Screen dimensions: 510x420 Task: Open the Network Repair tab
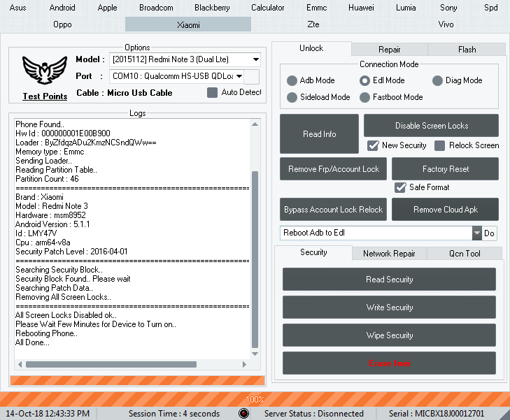389,254
